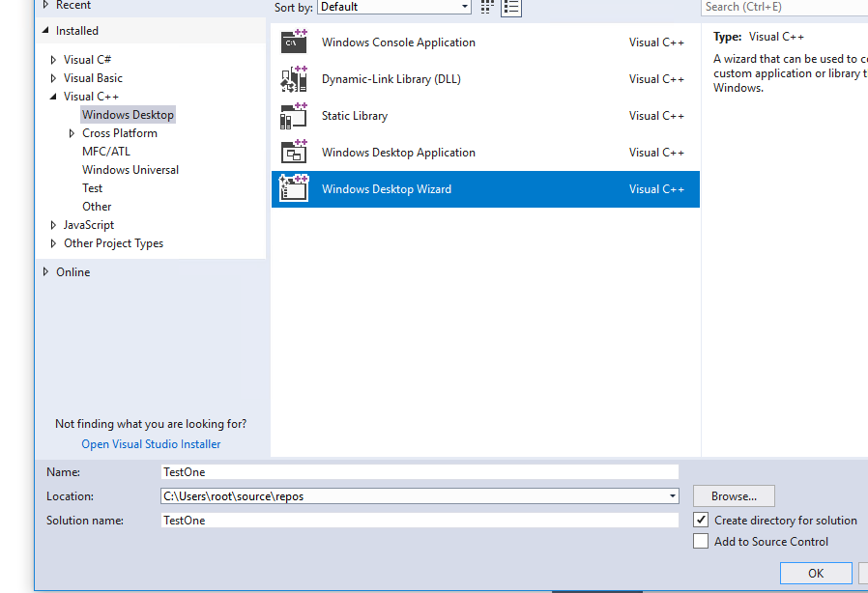Expand the Online section
This screenshot has width=868, height=593.
[46, 271]
